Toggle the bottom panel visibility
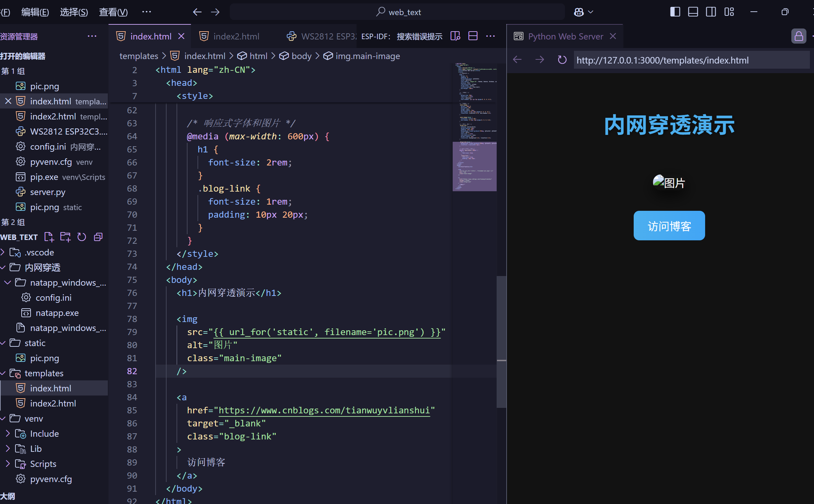This screenshot has width=814, height=504. click(x=693, y=12)
